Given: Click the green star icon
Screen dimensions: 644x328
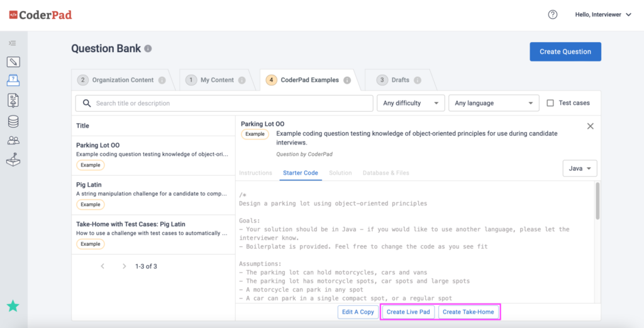Looking at the screenshot, I should click(13, 305).
